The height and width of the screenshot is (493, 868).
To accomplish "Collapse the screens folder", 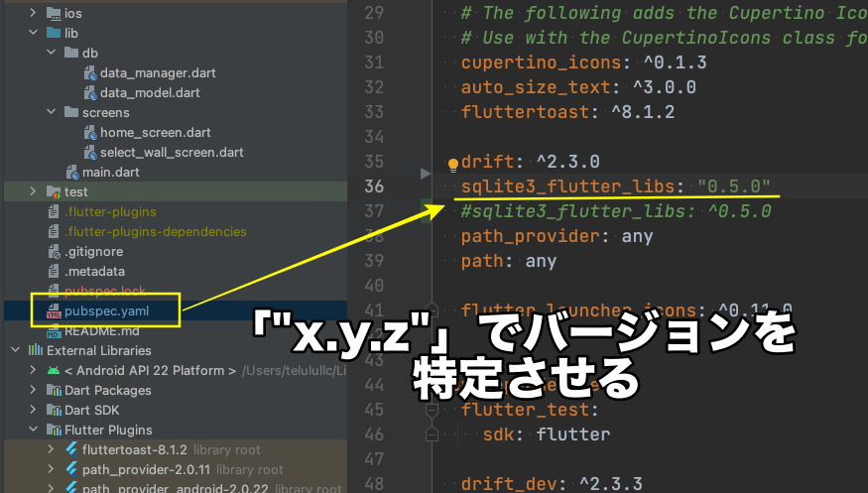I will (x=52, y=112).
